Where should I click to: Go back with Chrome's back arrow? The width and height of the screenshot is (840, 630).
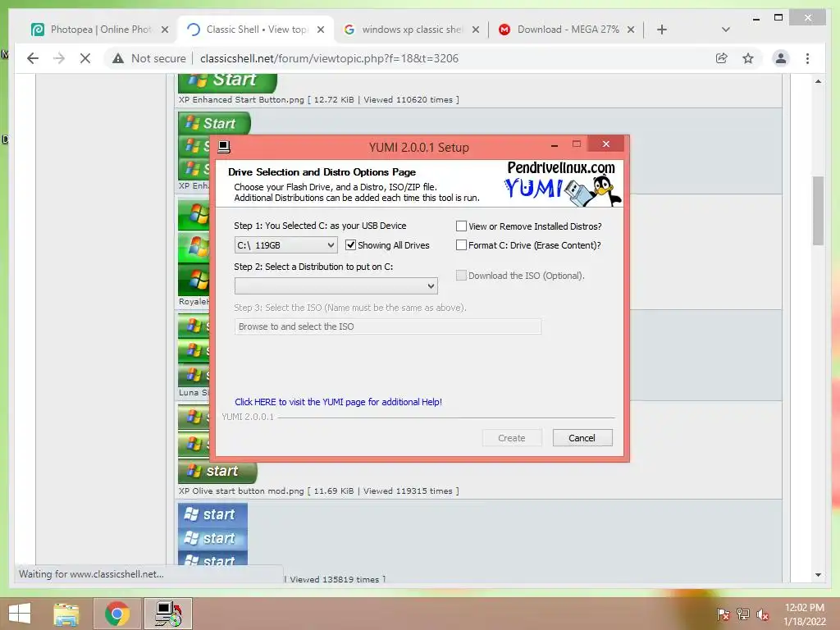pyautogui.click(x=33, y=58)
